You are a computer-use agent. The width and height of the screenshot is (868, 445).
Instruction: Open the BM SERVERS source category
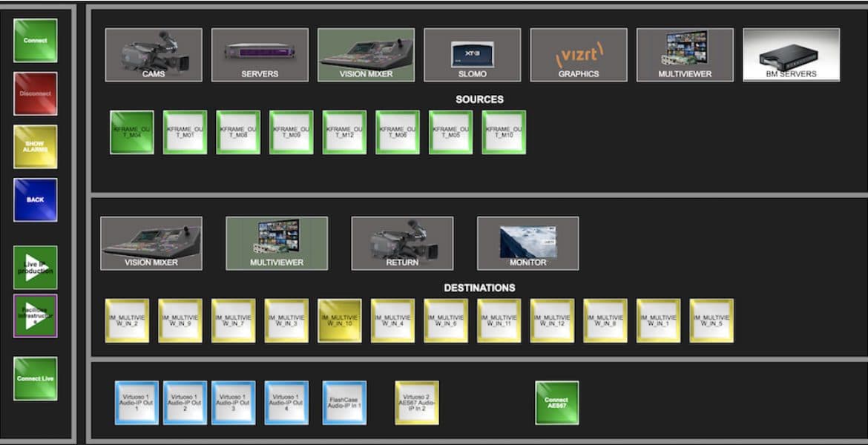[x=791, y=55]
